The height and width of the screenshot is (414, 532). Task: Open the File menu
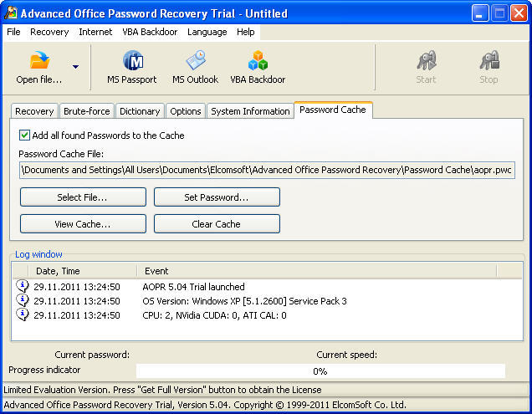pyautogui.click(x=13, y=32)
